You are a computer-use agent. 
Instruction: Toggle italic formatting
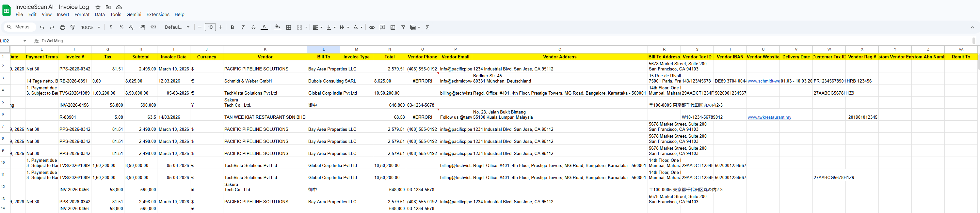[243, 27]
